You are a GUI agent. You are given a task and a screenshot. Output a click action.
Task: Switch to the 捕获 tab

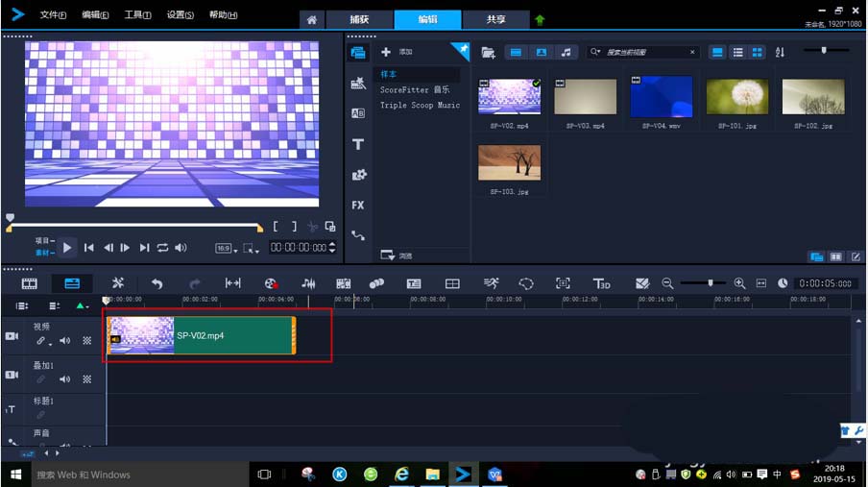[359, 19]
